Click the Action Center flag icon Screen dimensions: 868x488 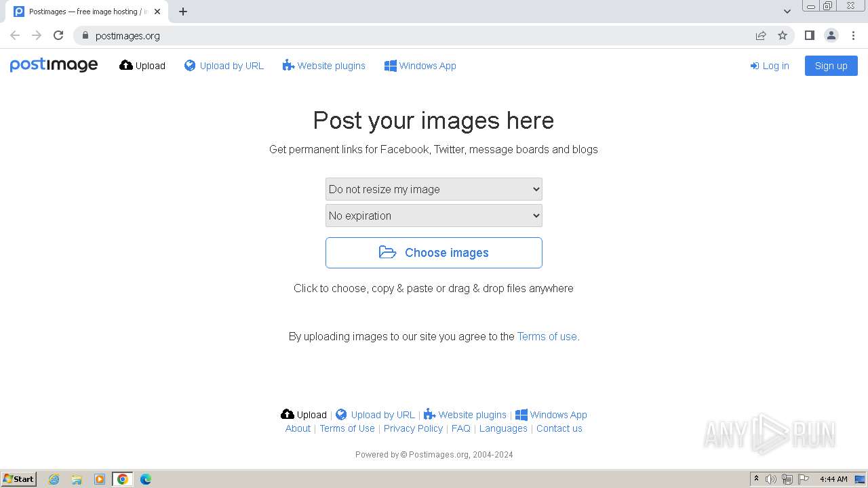804,479
